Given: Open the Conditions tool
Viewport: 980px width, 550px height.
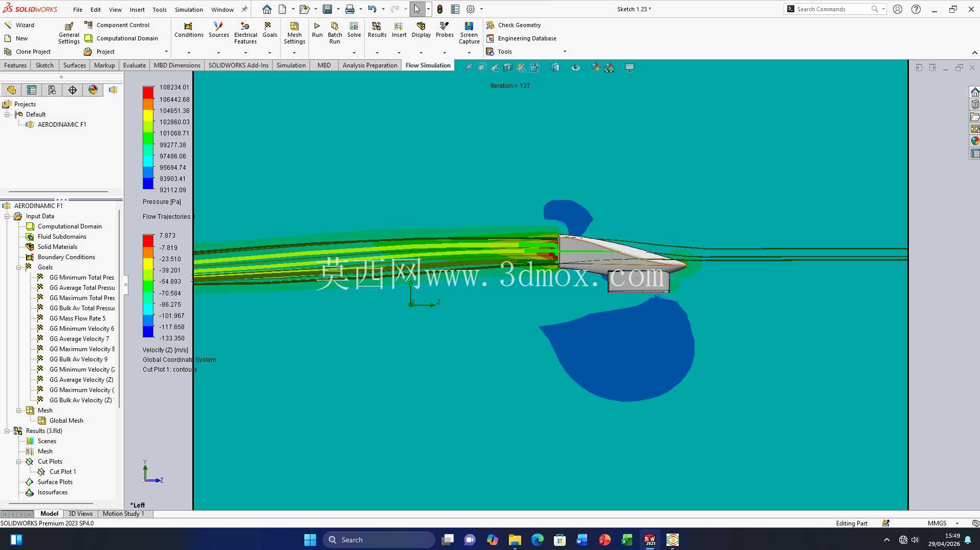Looking at the screenshot, I should [x=189, y=30].
